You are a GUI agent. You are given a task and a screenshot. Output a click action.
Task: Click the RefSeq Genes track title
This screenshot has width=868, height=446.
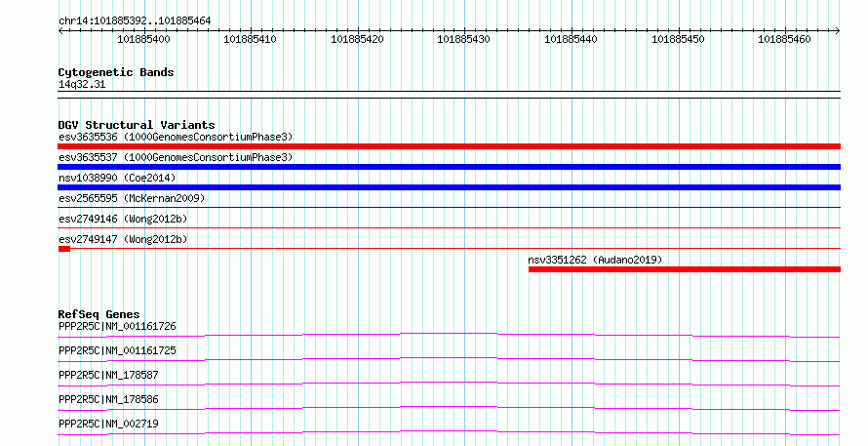point(99,314)
